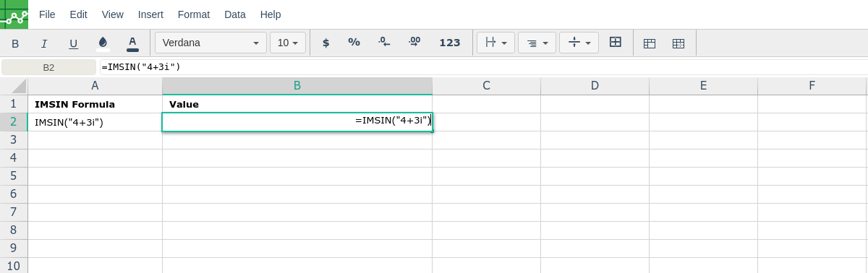The width and height of the screenshot is (868, 273).
Task: Toggle underline formatting
Action: (x=73, y=43)
